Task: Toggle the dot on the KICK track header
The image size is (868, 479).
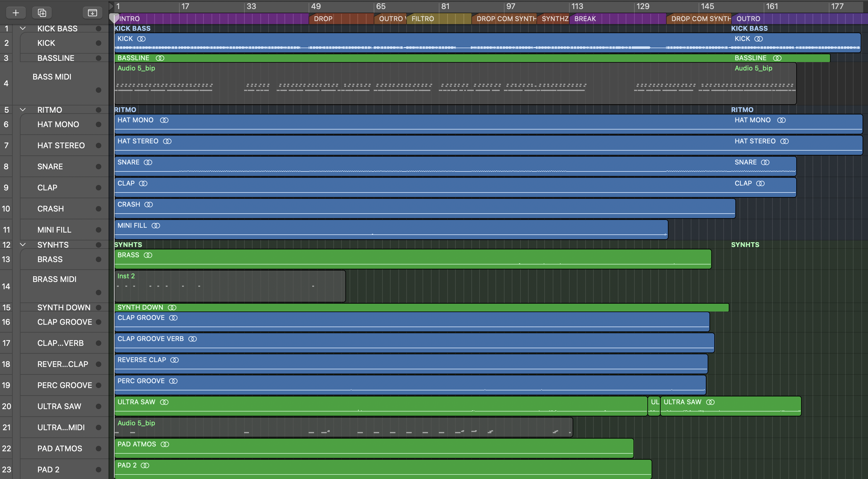Action: [98, 43]
